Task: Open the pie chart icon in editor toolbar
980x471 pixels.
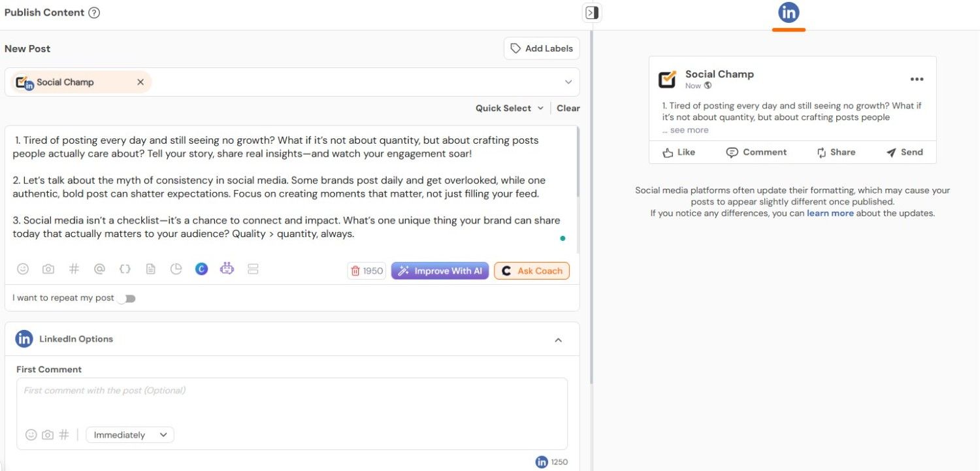Action: [176, 268]
